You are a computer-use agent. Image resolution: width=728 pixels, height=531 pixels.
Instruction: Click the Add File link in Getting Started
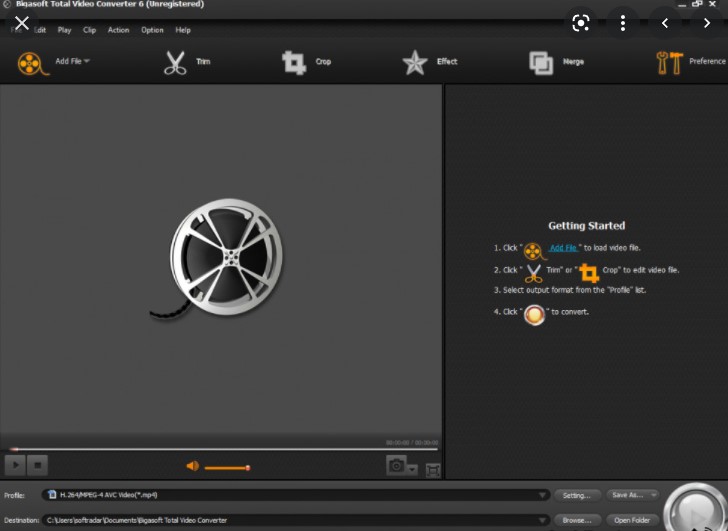[563, 248]
